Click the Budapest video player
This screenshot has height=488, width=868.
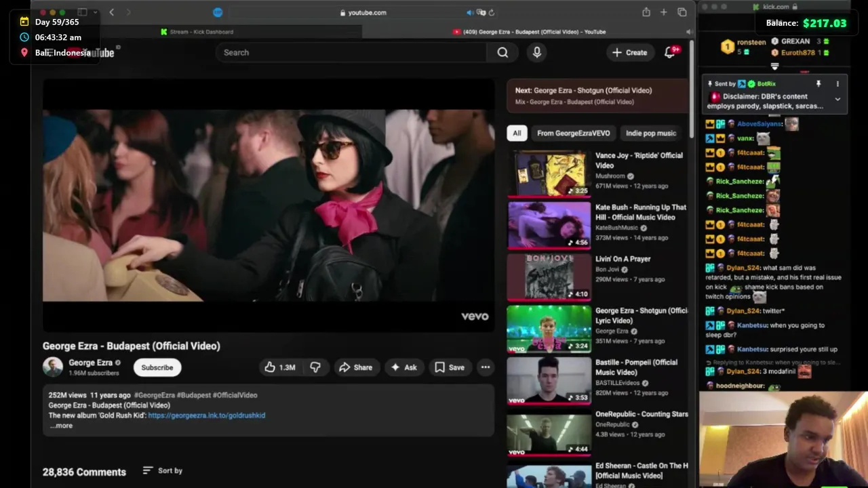[x=269, y=205]
